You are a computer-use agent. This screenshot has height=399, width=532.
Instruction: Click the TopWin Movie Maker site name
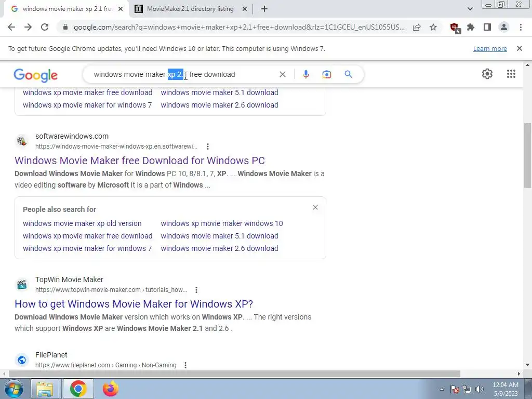pyautogui.click(x=69, y=280)
